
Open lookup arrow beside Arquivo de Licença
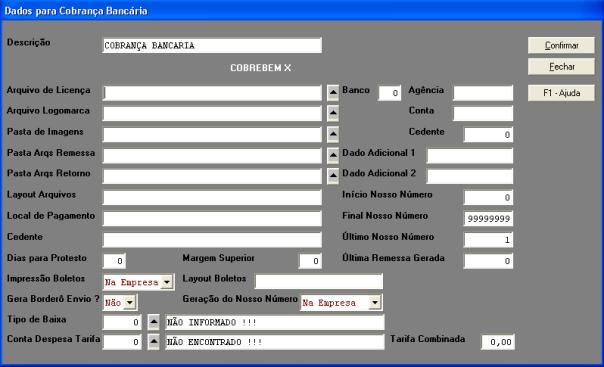(x=333, y=93)
